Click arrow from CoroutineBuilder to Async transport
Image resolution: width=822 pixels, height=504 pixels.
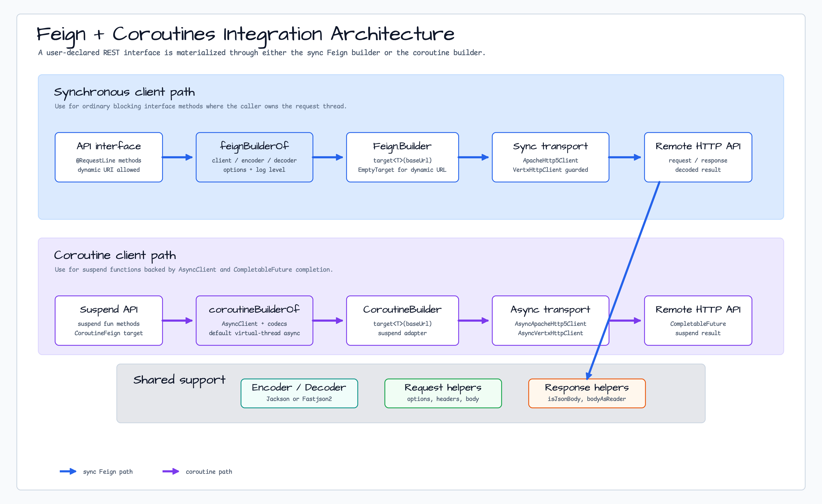pos(474,321)
